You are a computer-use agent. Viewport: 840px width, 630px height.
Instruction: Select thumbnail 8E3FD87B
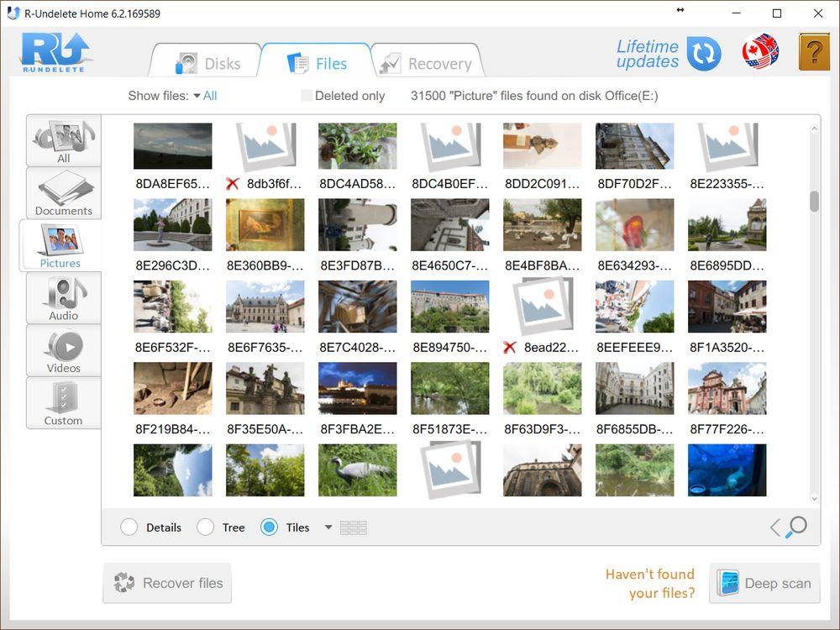(357, 224)
